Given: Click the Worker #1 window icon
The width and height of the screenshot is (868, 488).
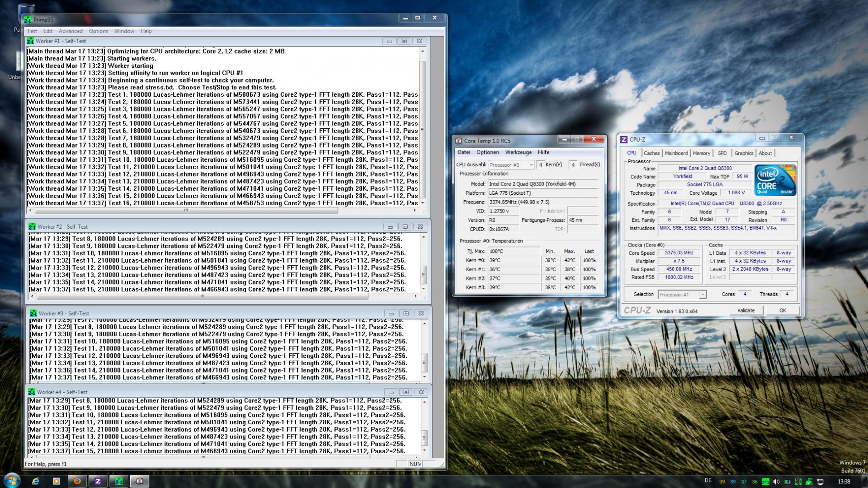Looking at the screenshot, I should pos(30,41).
